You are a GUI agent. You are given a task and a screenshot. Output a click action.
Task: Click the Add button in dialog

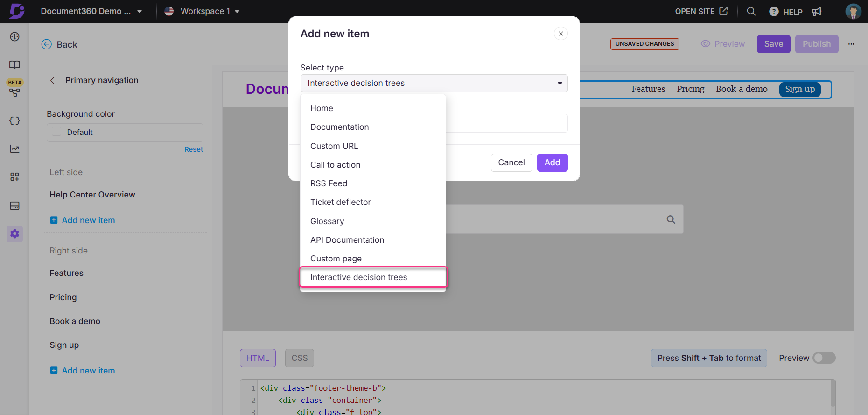(x=552, y=162)
